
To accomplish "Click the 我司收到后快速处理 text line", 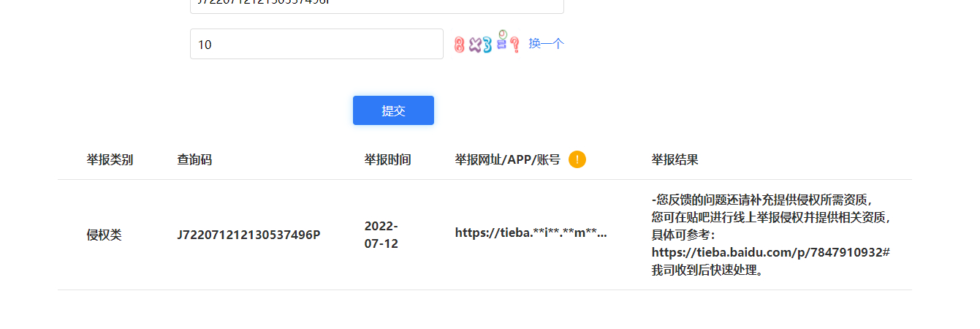I will click(x=707, y=270).
